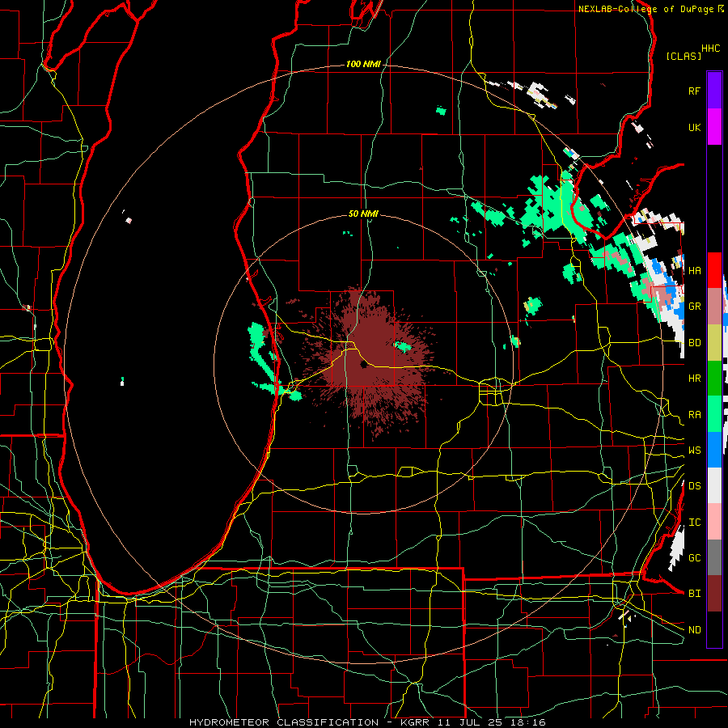
Task: Click the HA legend label text
Action: 694,270
